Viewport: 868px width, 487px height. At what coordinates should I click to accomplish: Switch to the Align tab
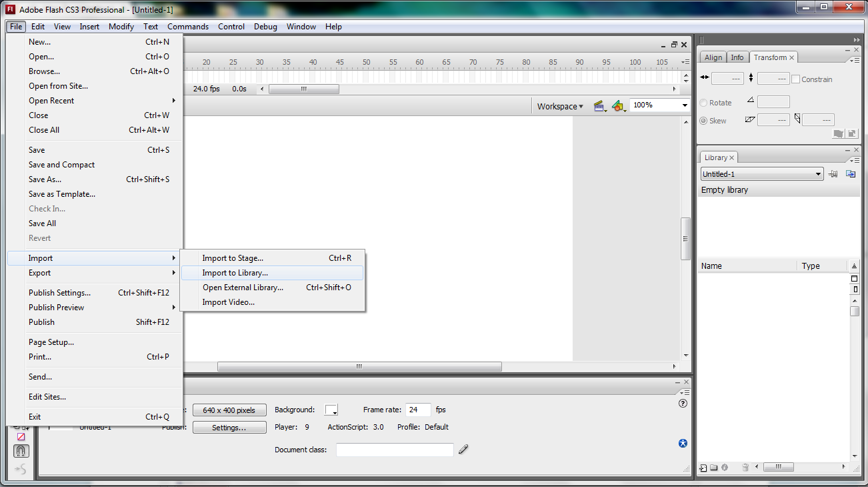tap(713, 57)
